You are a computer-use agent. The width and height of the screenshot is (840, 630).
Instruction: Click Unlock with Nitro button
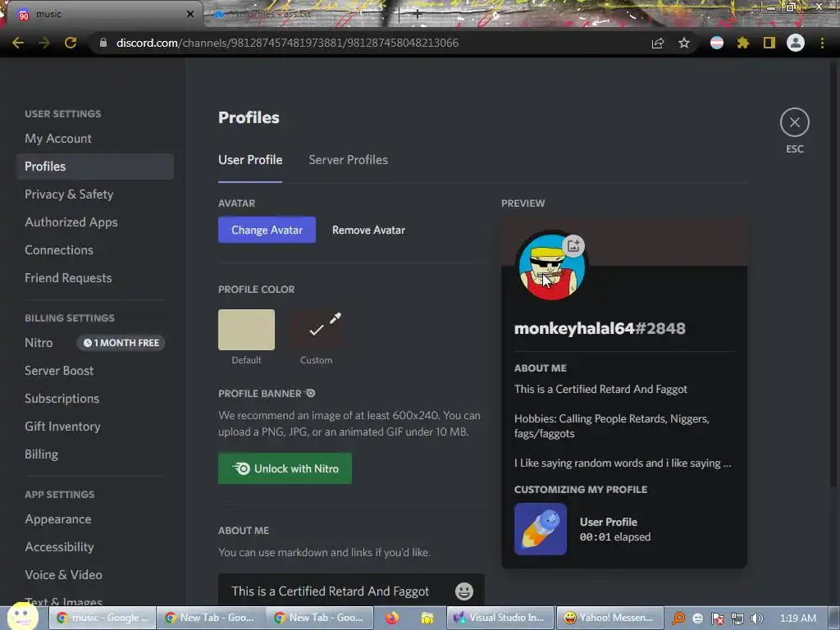pos(285,468)
